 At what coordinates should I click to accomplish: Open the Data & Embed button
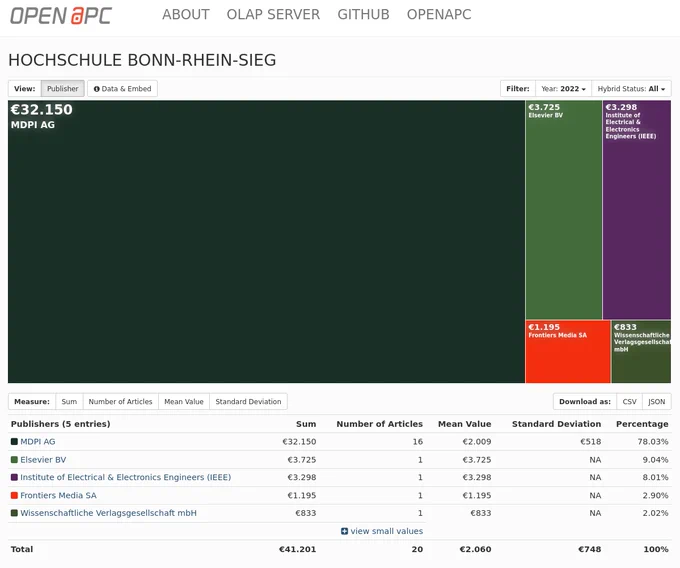coord(122,88)
